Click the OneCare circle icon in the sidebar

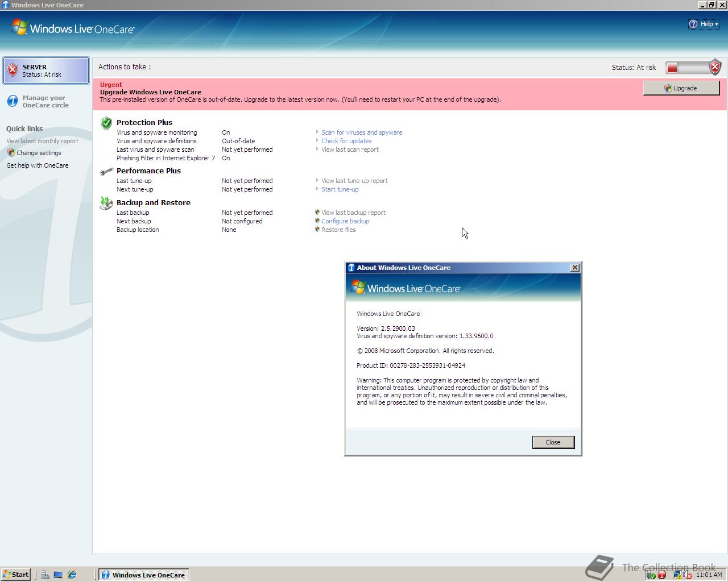click(13, 101)
